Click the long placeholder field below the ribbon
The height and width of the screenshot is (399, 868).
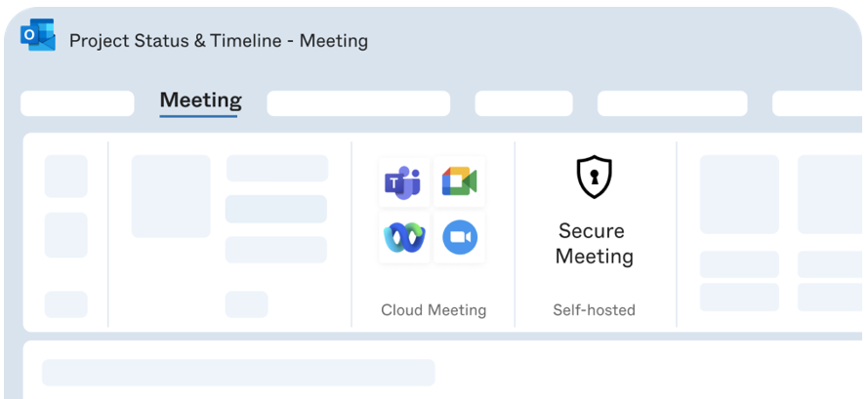[238, 373]
